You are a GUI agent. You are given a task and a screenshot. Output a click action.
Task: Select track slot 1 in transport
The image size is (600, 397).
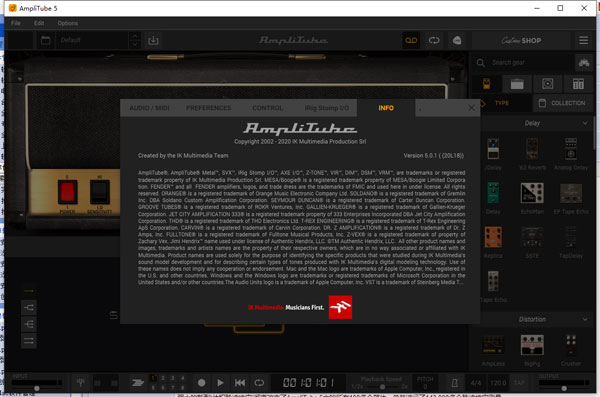tap(153, 378)
